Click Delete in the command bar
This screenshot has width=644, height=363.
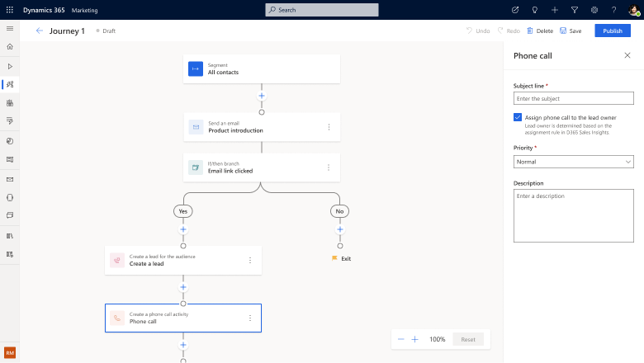(540, 31)
